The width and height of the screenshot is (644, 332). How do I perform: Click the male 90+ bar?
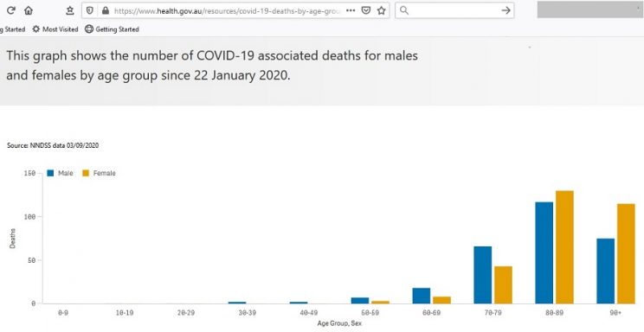[605, 271]
